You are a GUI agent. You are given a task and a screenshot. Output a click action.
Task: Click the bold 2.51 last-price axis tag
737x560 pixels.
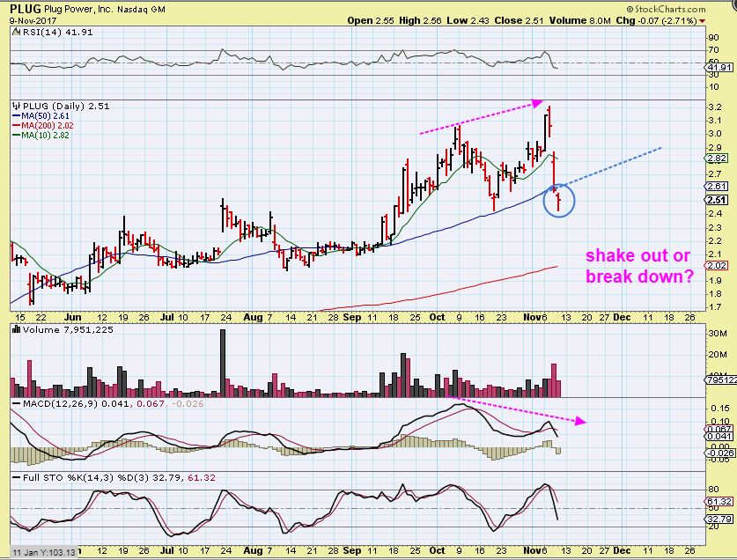pyautogui.click(x=718, y=200)
